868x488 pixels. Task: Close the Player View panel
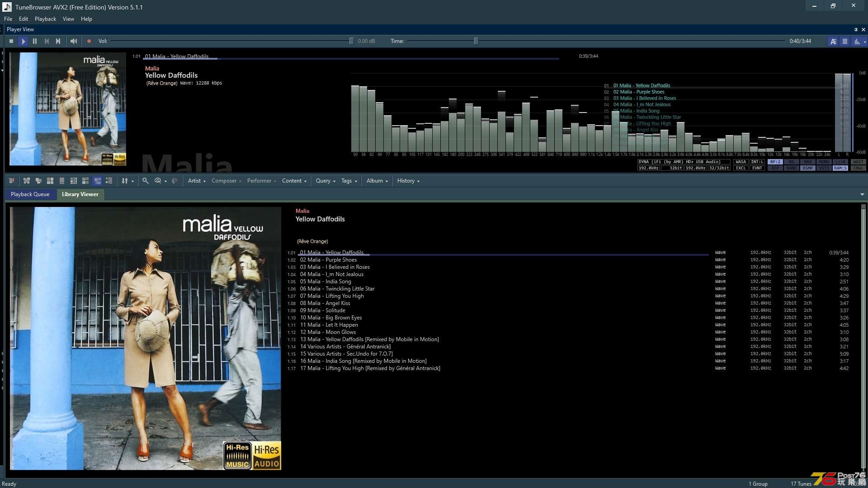point(863,29)
